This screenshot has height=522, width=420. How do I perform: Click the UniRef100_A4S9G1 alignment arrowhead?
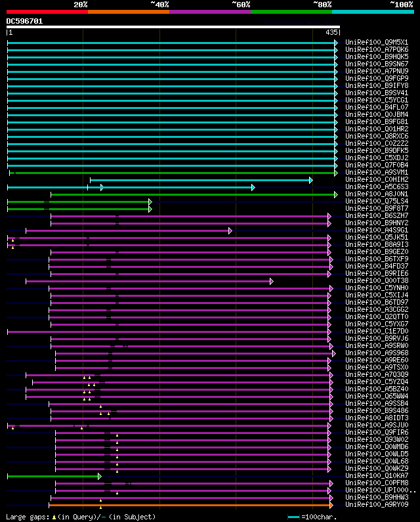[x=230, y=230]
